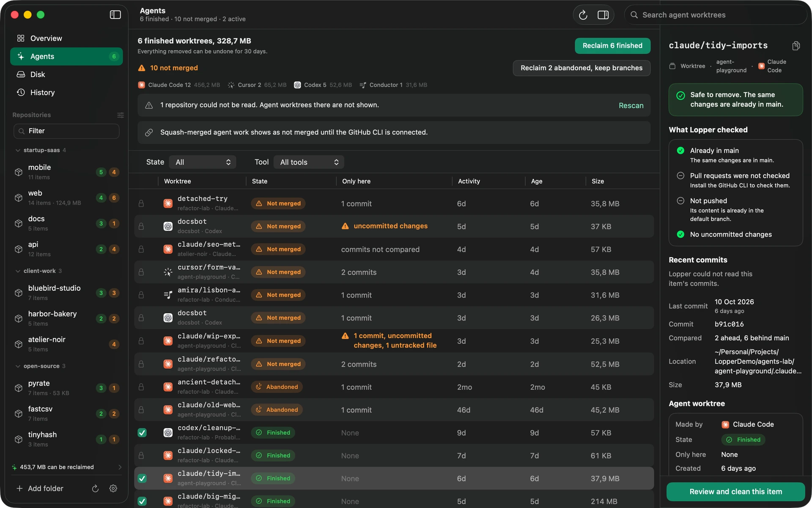Click the Cursor icon on cursor/form-va row

(168, 272)
